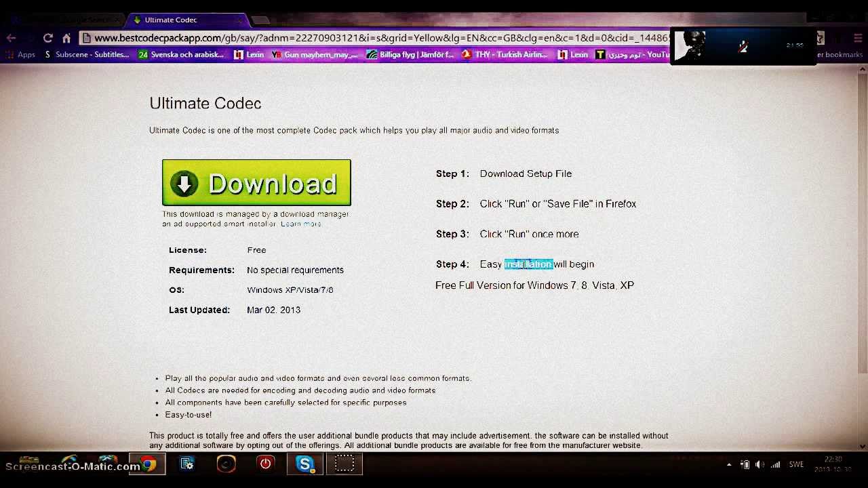Click the Step 1: Download Setup File text
This screenshot has width=868, height=488.
(x=504, y=174)
